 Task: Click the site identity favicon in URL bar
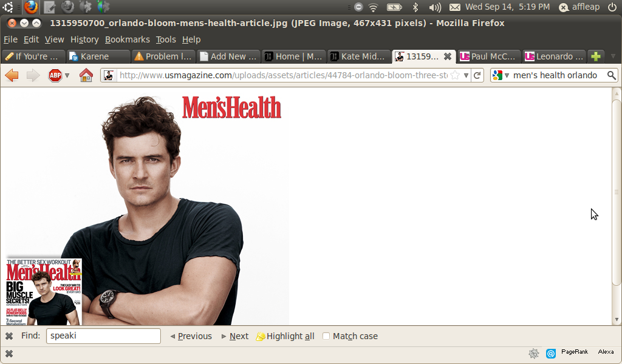point(109,75)
